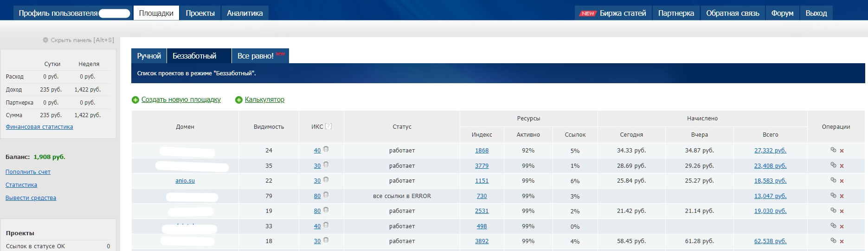Click the chain link icon in the 27,332 руб. row
This screenshot has height=251, width=868.
(833, 150)
